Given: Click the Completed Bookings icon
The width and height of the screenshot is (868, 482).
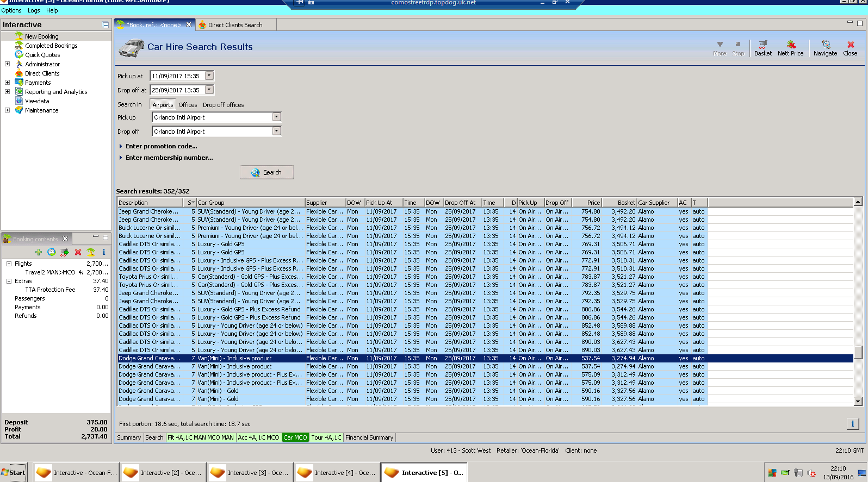Looking at the screenshot, I should coord(19,45).
